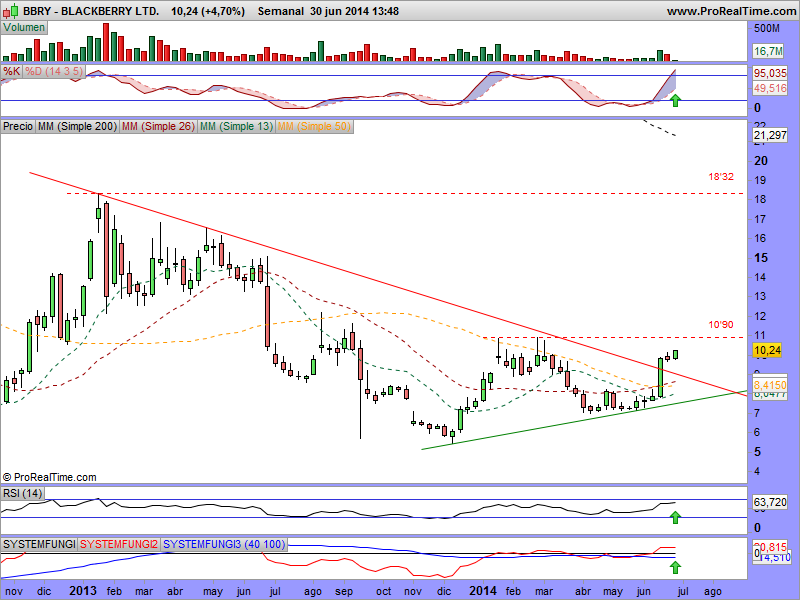Screen dimensions: 800x600
Task: Select the %D (14 3 5) label
Action: tap(54, 71)
